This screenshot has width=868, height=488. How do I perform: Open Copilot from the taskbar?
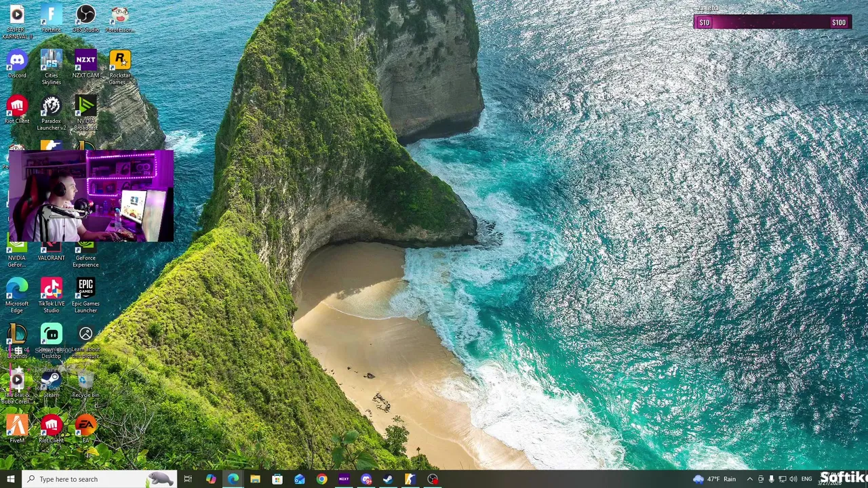(211, 479)
